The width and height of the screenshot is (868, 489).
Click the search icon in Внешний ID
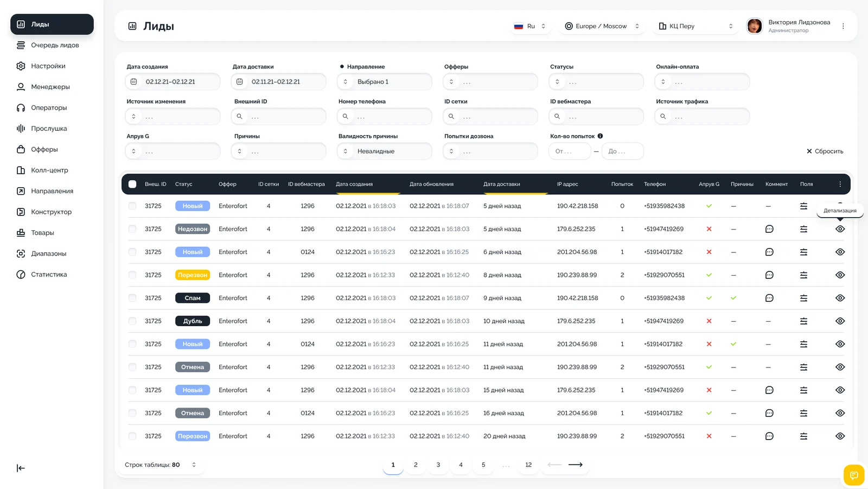click(239, 117)
